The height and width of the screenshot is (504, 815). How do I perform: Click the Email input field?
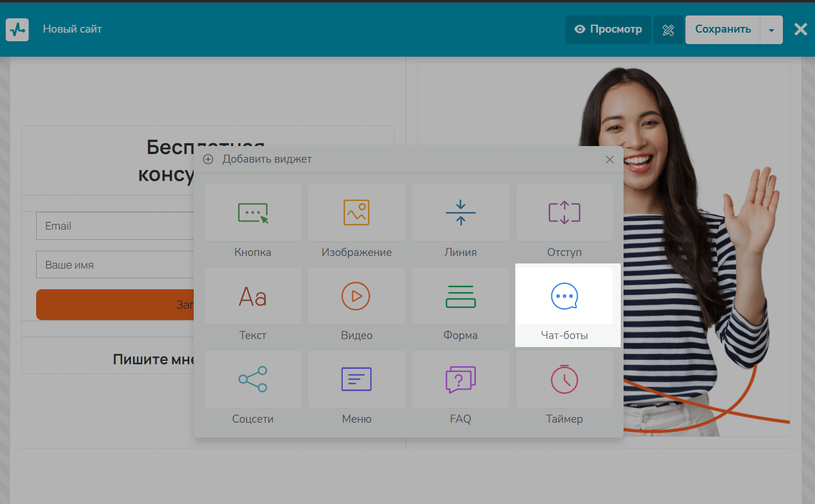pos(115,226)
